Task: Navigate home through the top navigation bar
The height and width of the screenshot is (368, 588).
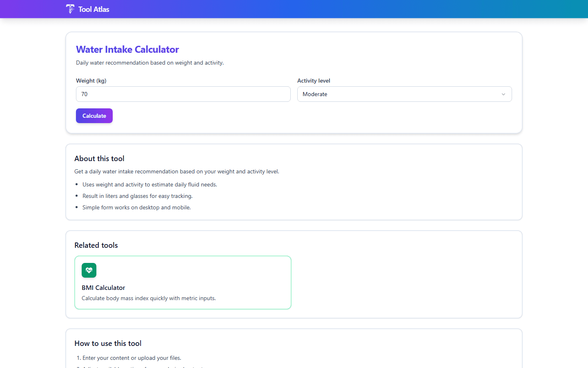Action: (87, 9)
